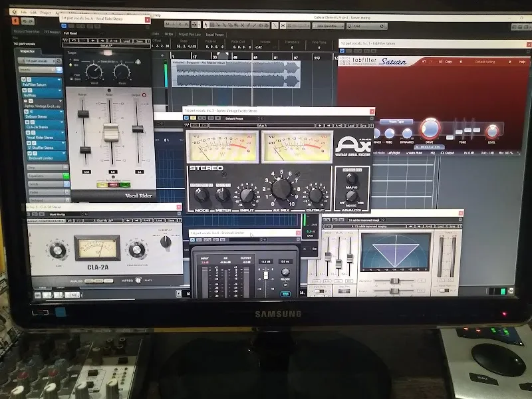Click the MODE knob on Aphex Exciter
This screenshot has width=532, height=399.
[x=201, y=195]
